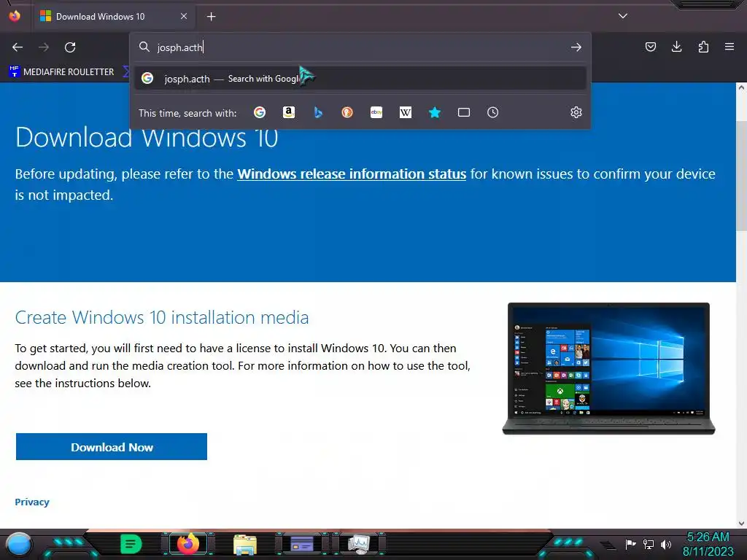This screenshot has width=747, height=560.
Task: Open a new tab with plus button
Action: pos(211,17)
